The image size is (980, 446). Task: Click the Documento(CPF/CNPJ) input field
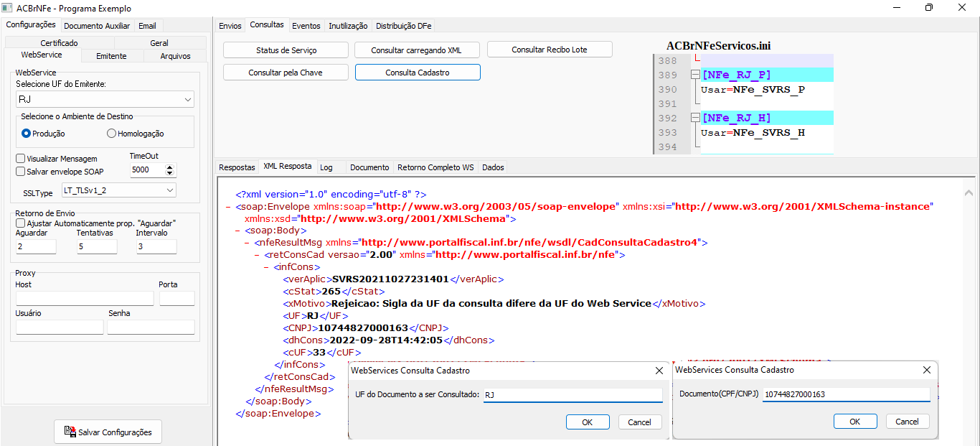point(846,394)
